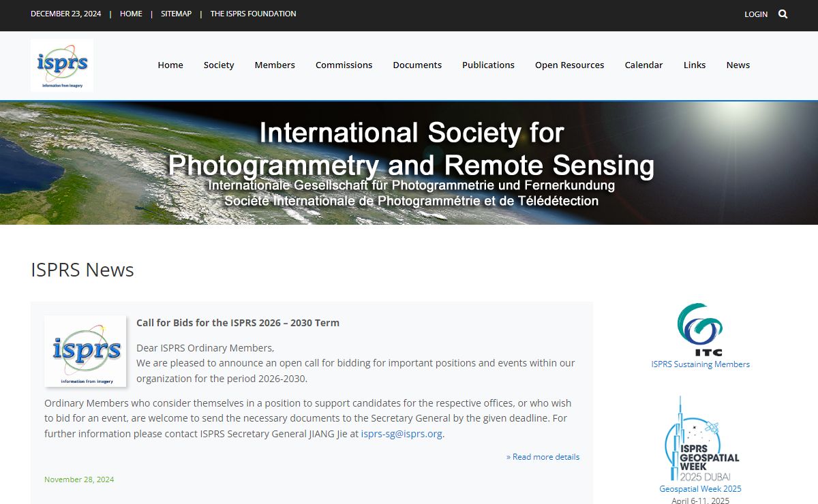The image size is (818, 504).
Task: Open the Publications menu
Action: 488,65
